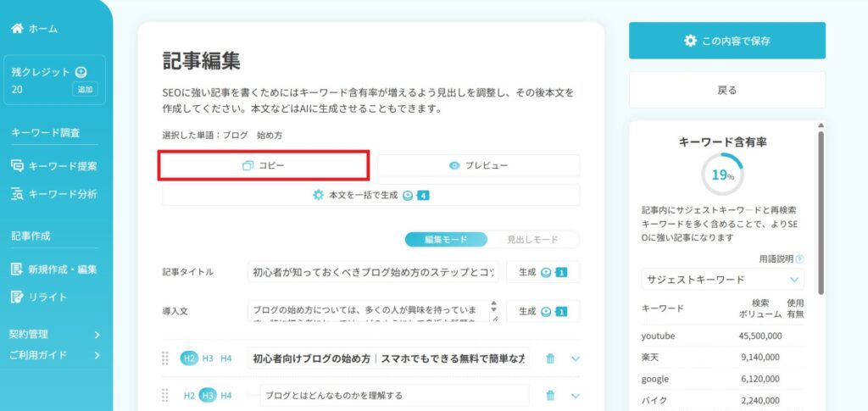Select H4 on the ブログとはどんなもの row
The width and height of the screenshot is (868, 411).
[x=225, y=396]
